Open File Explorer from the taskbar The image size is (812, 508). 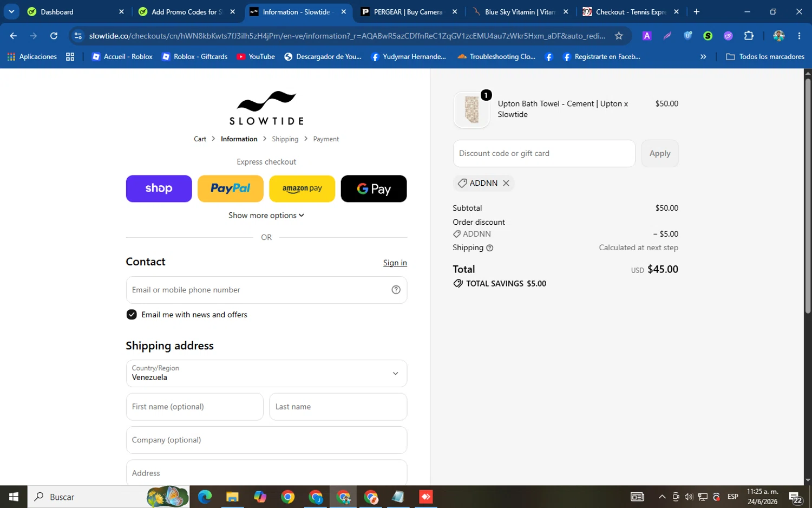point(232,497)
